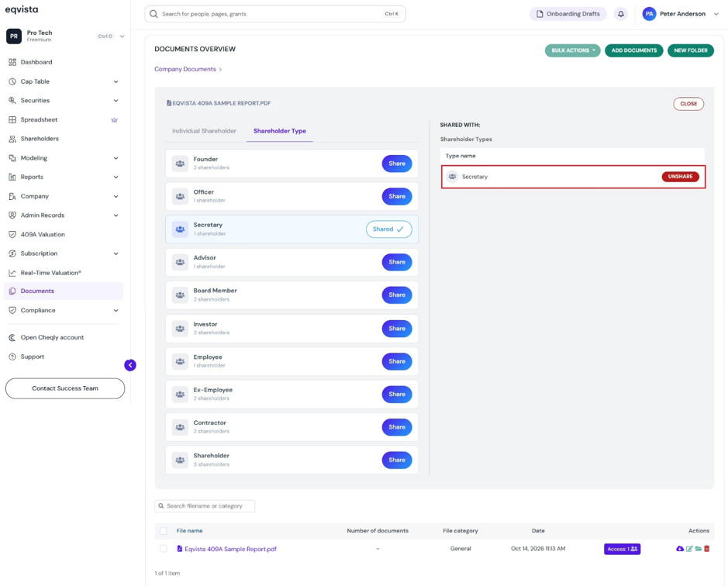Click the Spreadsheet premium crown icon
The image size is (728, 586).
click(114, 120)
